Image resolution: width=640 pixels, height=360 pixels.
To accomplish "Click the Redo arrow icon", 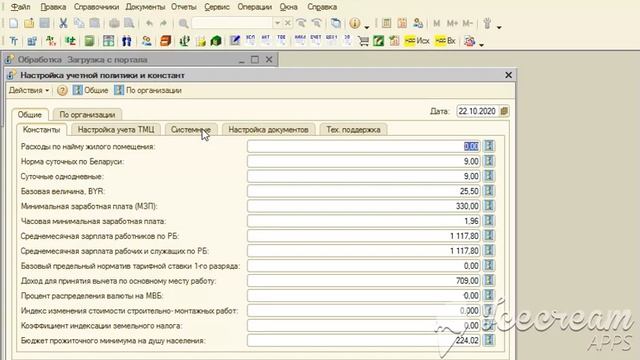I will 163,23.
